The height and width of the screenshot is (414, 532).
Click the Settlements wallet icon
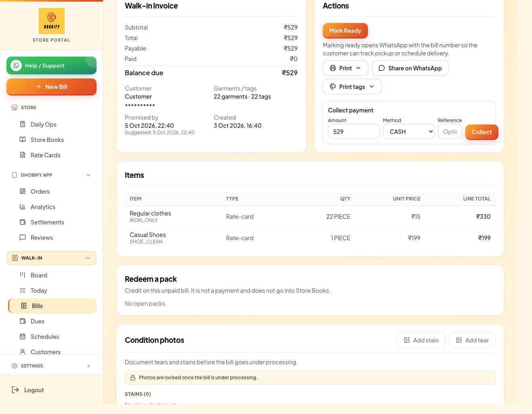point(23,222)
